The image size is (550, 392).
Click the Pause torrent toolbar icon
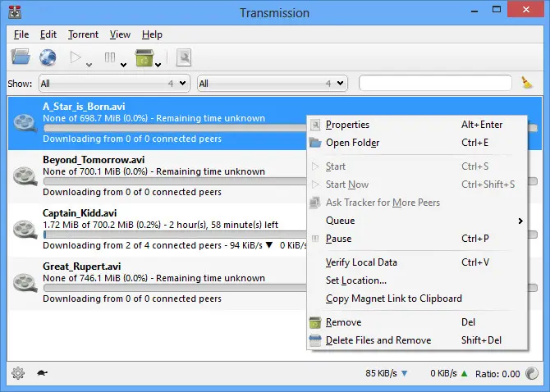[110, 57]
